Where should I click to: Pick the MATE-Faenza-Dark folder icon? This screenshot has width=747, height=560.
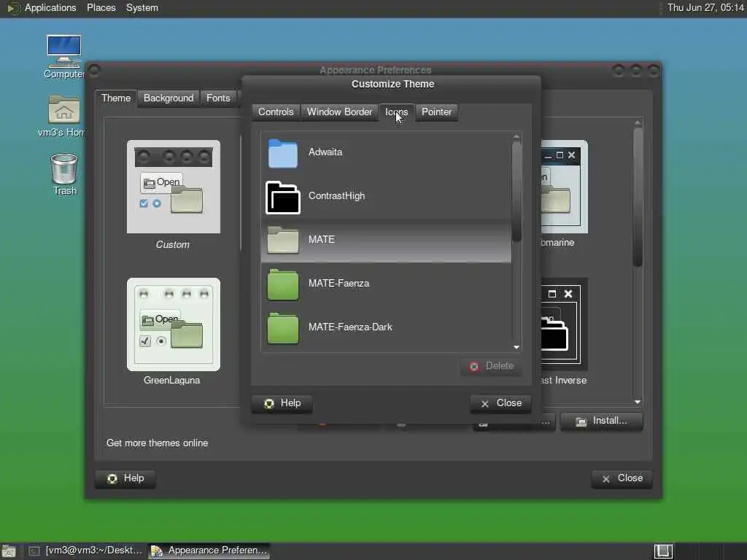(282, 329)
